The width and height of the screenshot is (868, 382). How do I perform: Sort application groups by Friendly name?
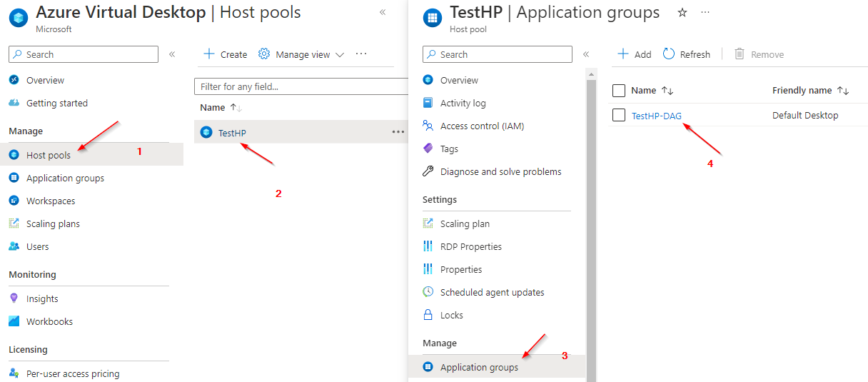click(810, 91)
